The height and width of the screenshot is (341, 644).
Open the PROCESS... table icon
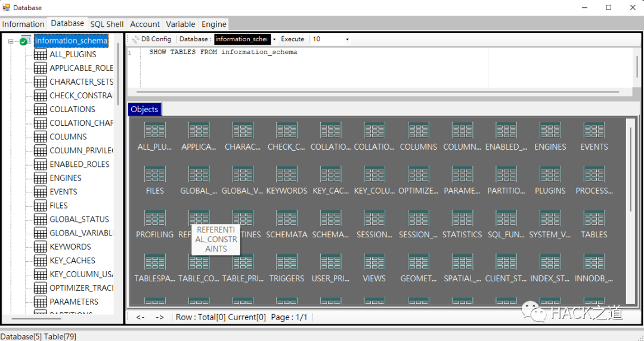point(595,175)
